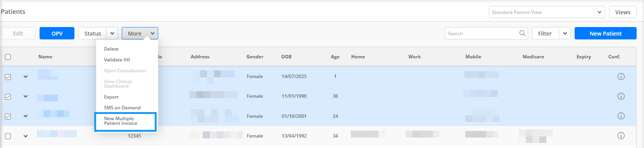
Task: Open info icon for patient born 01/10/2001
Action: tap(621, 116)
